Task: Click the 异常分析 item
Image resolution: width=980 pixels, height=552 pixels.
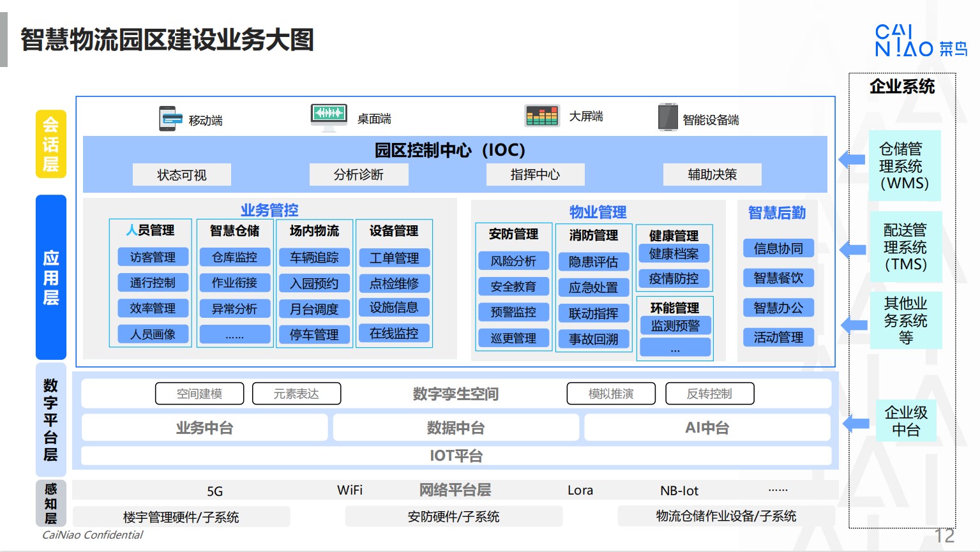Action: 234,309
